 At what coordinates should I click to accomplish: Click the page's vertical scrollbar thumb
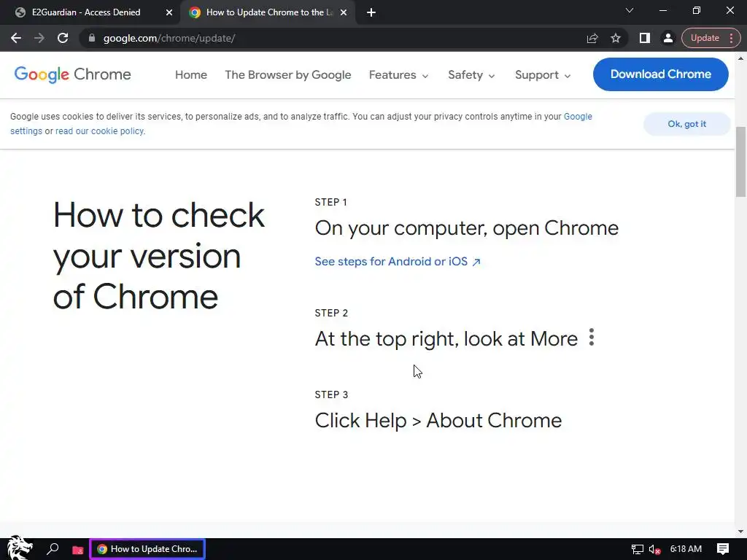(740, 162)
